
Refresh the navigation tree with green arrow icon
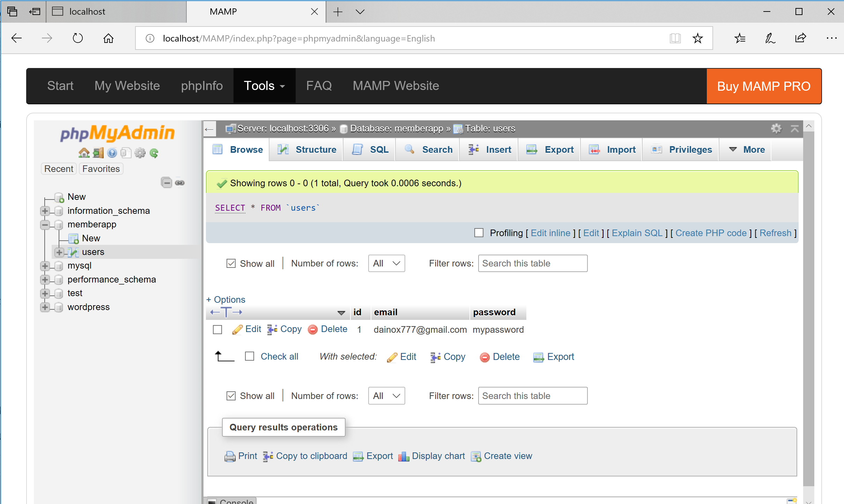pos(154,152)
